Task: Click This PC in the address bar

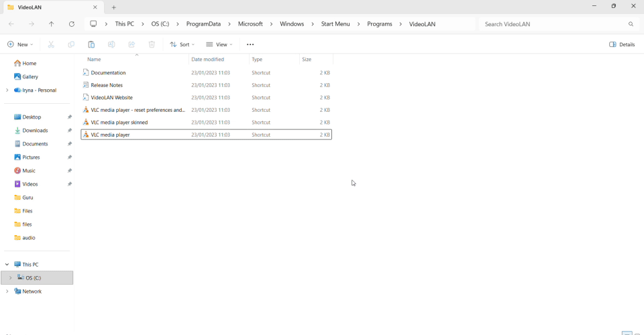Action: [x=125, y=23]
